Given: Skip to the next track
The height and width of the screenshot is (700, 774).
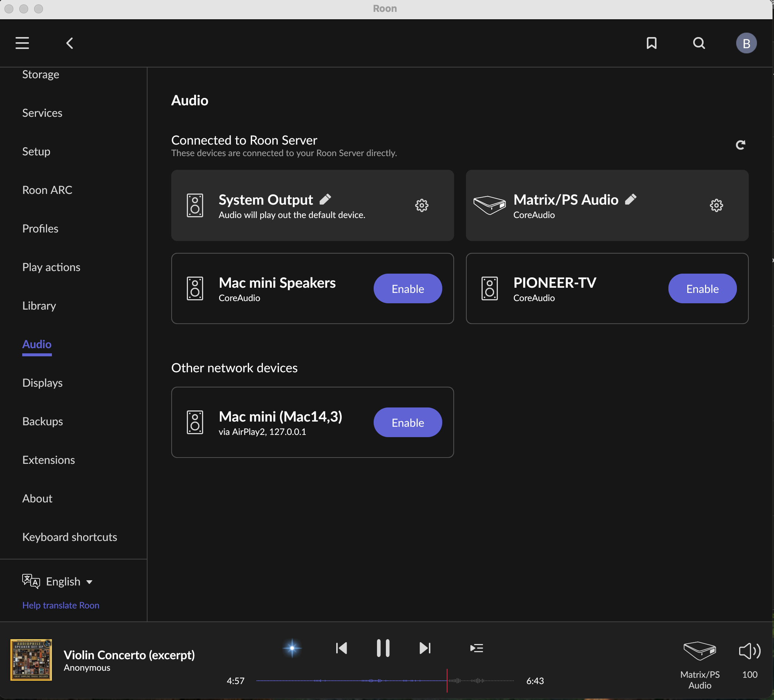Looking at the screenshot, I should click(x=425, y=648).
